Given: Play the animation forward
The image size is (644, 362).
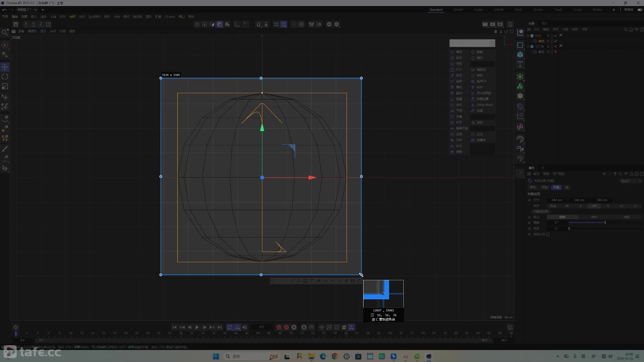Looking at the screenshot, I should [x=197, y=327].
